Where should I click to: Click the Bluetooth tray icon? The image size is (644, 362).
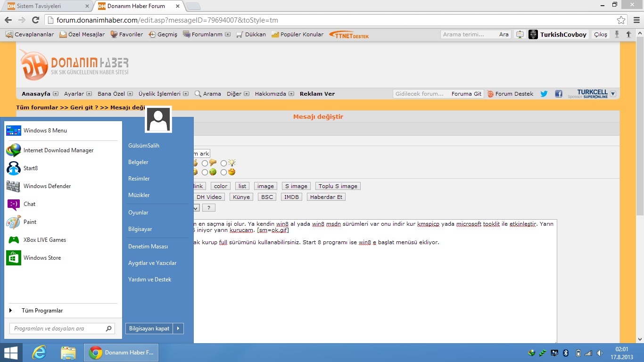566,353
